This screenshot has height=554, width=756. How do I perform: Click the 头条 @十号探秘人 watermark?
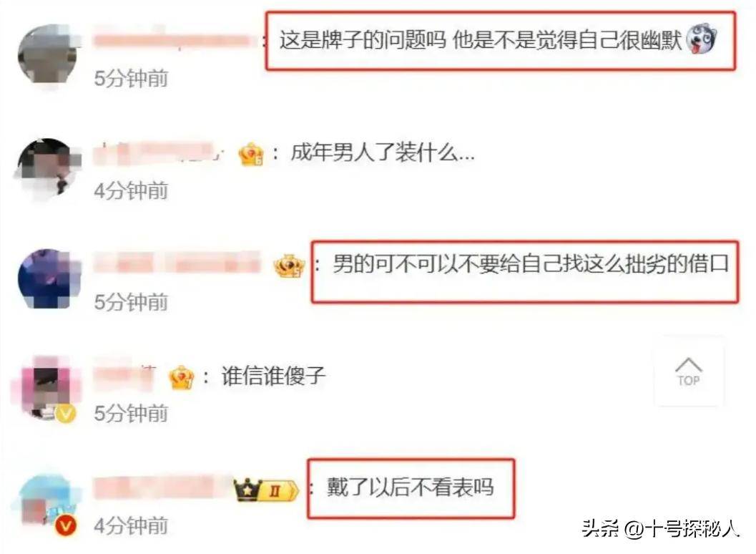661,529
